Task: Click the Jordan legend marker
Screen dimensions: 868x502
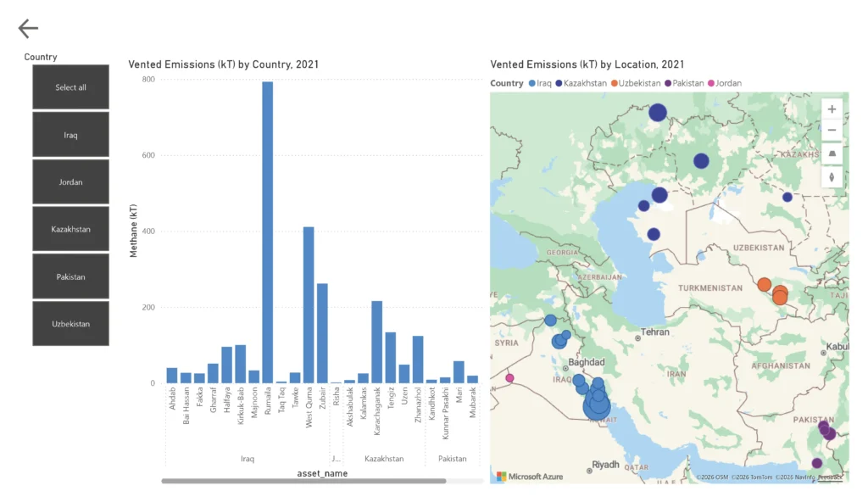Action: point(710,83)
